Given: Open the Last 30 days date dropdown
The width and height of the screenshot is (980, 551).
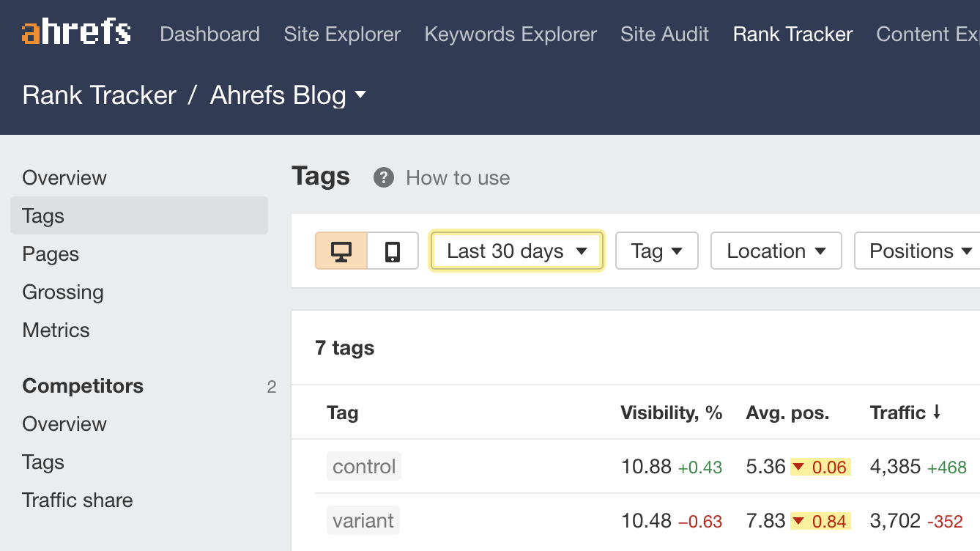Looking at the screenshot, I should tap(516, 251).
